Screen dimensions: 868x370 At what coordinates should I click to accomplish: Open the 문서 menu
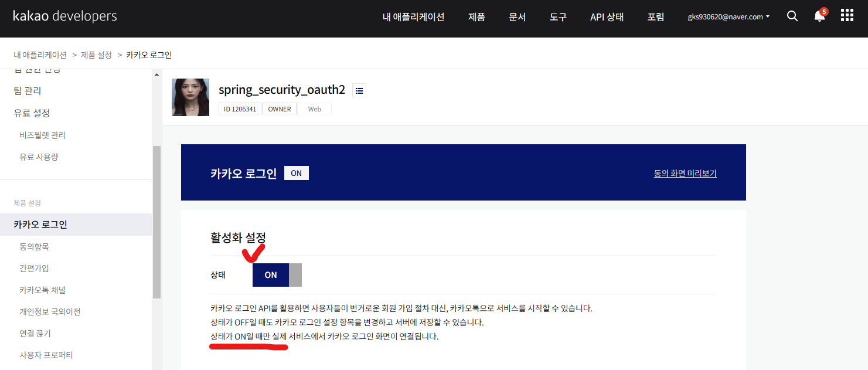[x=518, y=17]
